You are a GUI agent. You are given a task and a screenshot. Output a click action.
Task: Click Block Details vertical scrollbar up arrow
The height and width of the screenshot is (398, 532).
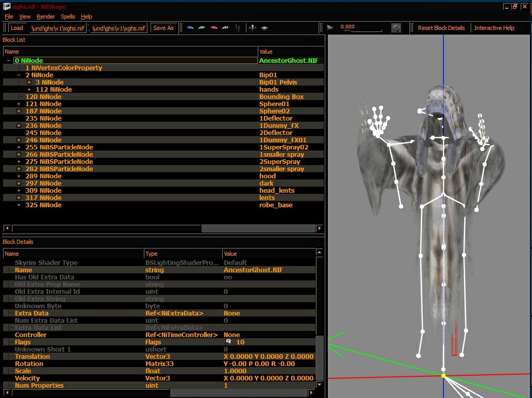[319, 252]
